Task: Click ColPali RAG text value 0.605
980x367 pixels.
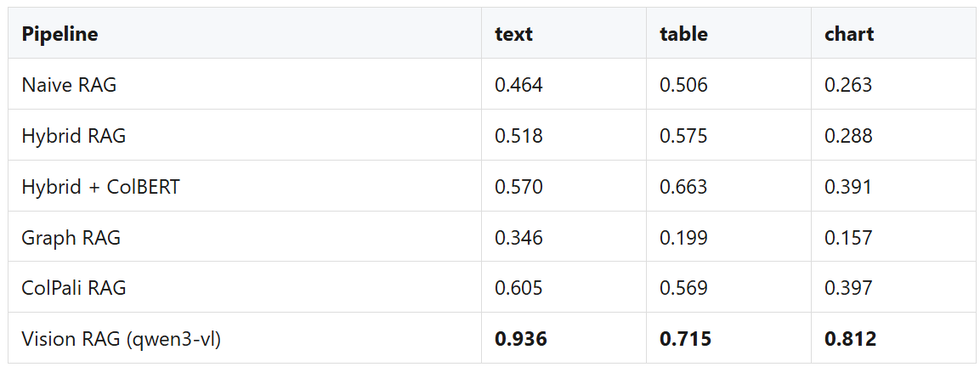Action: click(518, 288)
